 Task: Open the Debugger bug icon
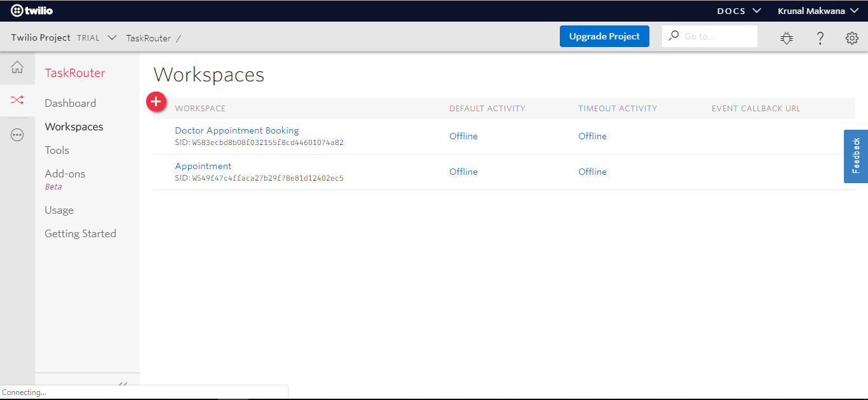point(787,38)
